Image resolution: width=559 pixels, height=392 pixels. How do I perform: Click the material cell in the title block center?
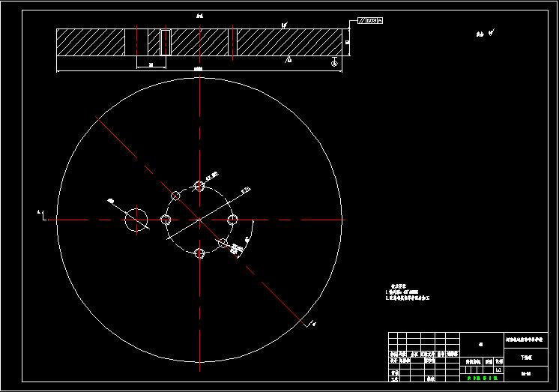pos(483,345)
